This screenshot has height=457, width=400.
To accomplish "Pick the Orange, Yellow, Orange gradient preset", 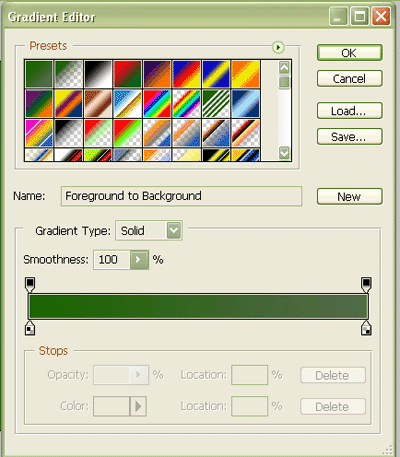I will [x=245, y=74].
